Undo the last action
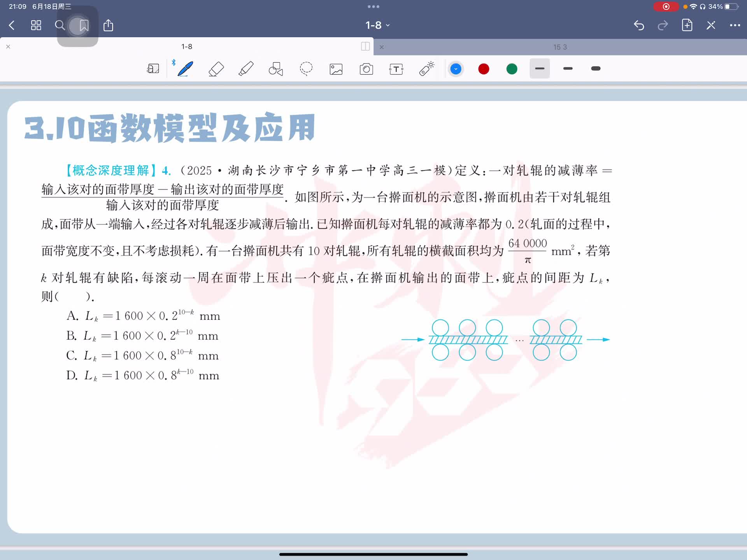747x560 pixels. pyautogui.click(x=639, y=25)
